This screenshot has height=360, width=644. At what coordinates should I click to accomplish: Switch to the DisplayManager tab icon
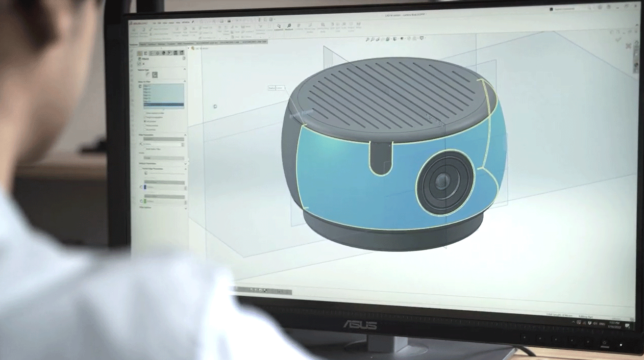(x=163, y=53)
